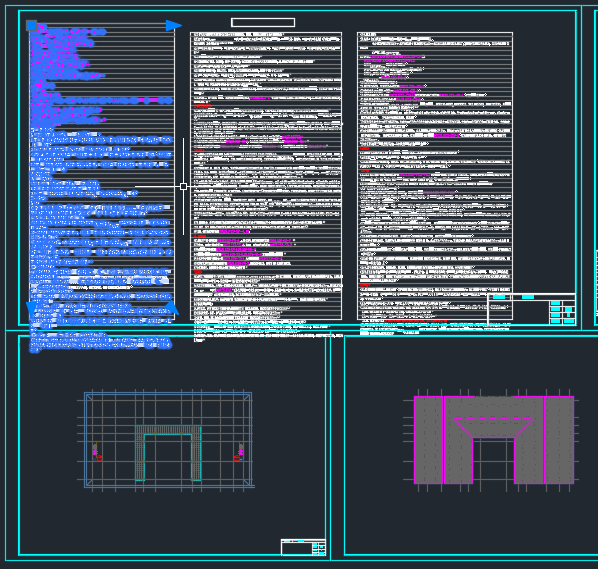Select the magenta trapezoid outline in the right plan

point(494,428)
